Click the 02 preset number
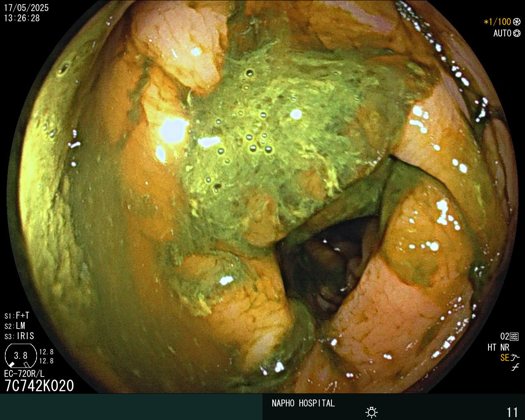The image size is (525, 420). point(504,337)
